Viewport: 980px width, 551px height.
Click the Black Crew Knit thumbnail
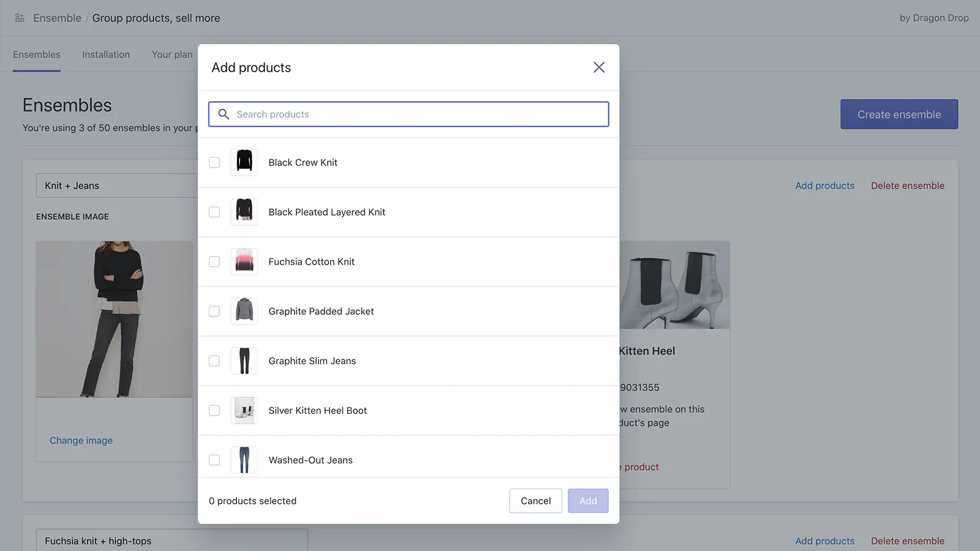pos(244,162)
